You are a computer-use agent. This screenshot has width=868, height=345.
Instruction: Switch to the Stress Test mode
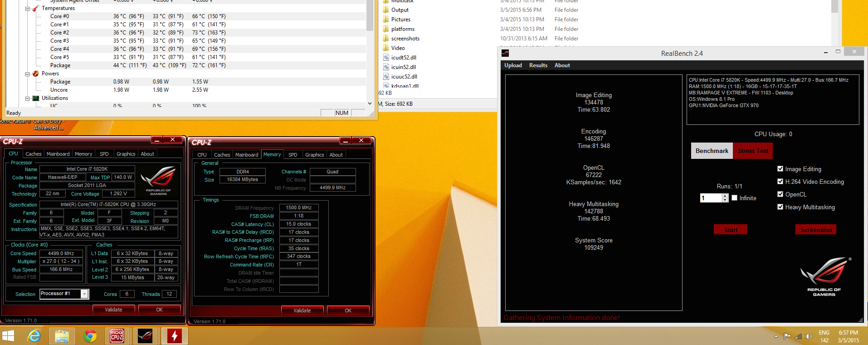[x=753, y=151]
